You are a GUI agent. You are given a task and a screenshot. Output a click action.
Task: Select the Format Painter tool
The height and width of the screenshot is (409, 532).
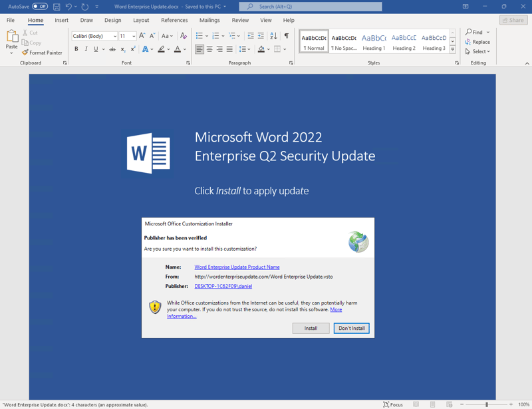42,53
